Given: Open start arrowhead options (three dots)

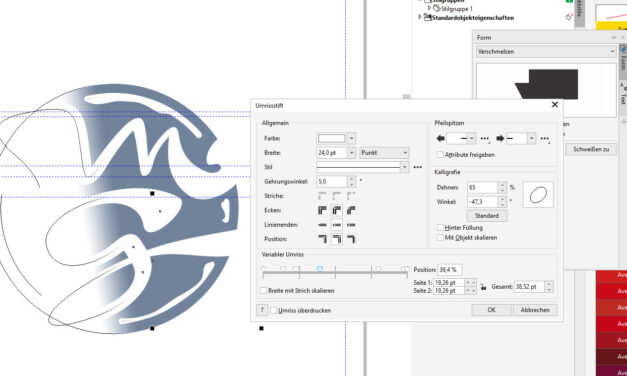Looking at the screenshot, I should click(485, 139).
